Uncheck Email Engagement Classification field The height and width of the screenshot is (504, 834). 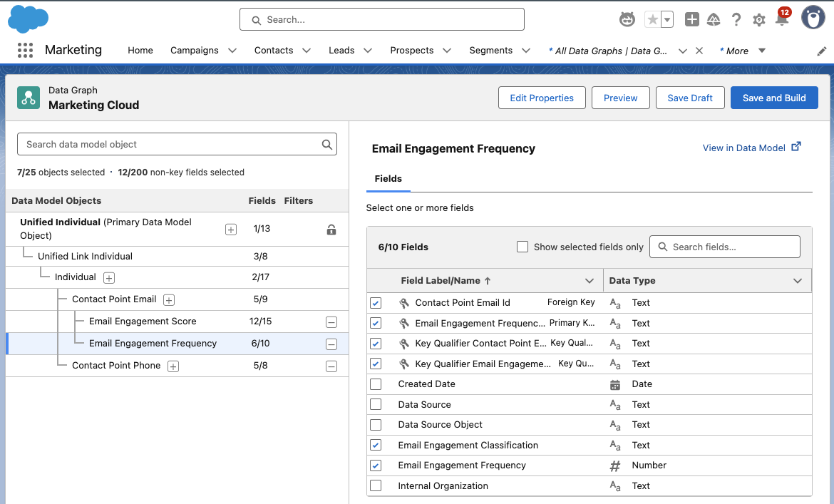click(376, 445)
